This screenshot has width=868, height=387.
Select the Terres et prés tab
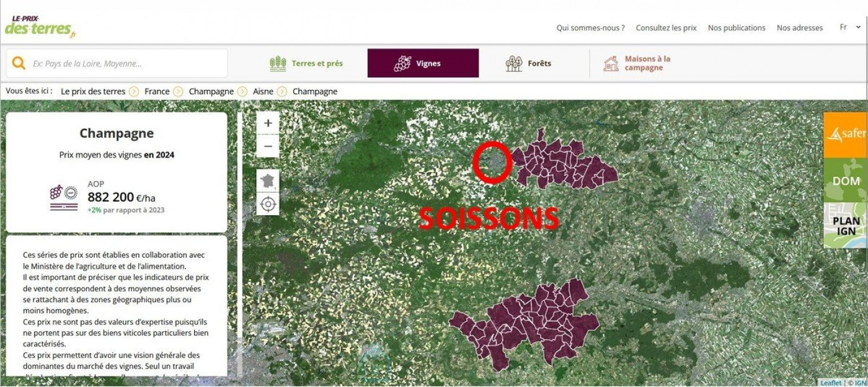(x=306, y=63)
